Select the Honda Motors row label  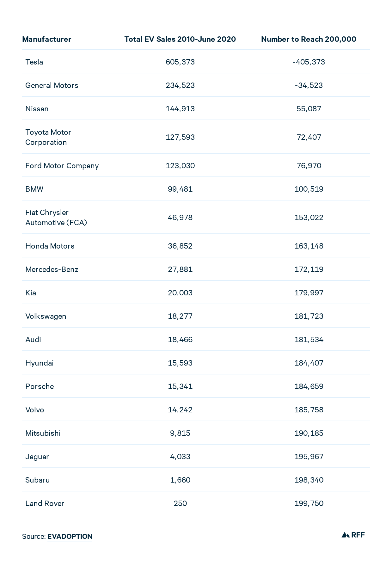click(50, 246)
